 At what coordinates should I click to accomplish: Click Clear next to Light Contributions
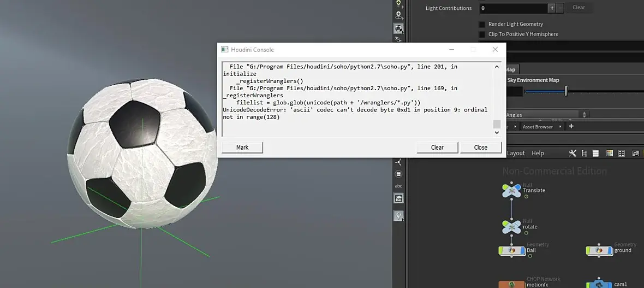[579, 8]
